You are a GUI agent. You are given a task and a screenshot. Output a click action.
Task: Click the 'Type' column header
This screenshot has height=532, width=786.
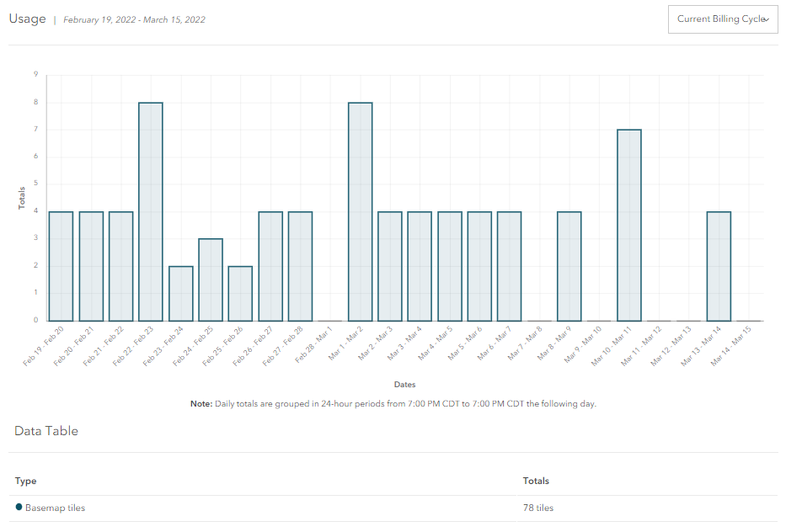[25, 481]
